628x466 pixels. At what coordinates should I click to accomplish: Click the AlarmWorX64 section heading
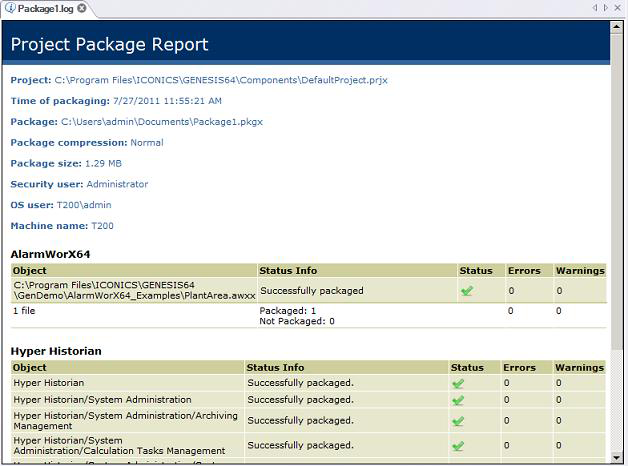pos(50,255)
